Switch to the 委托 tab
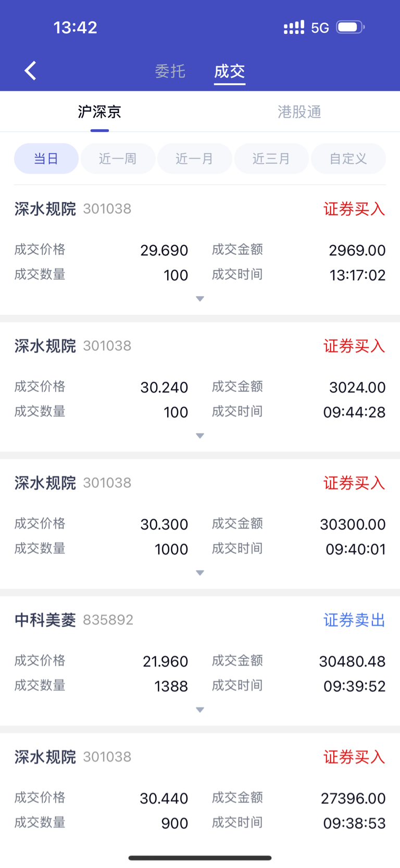 click(x=170, y=71)
